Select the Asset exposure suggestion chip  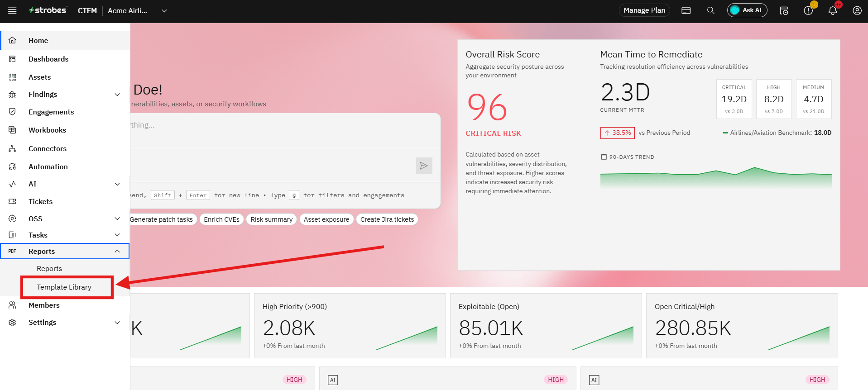(326, 219)
